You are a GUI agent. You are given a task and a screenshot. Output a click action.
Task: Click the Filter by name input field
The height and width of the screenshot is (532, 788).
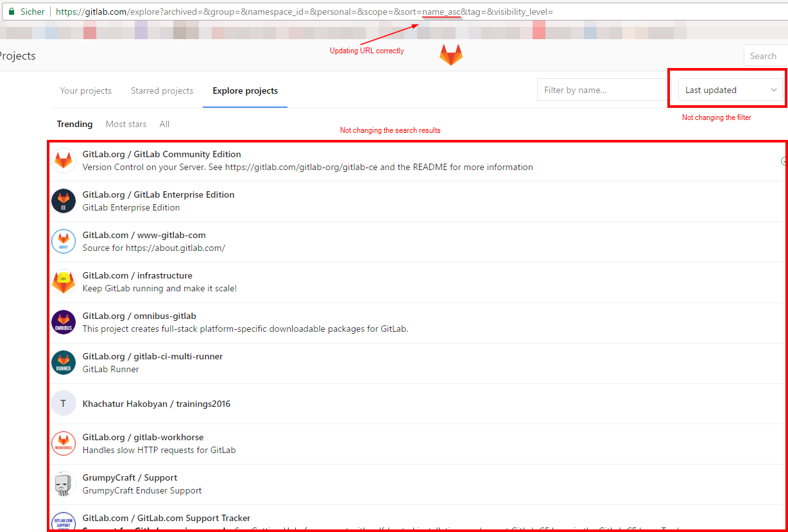point(600,90)
